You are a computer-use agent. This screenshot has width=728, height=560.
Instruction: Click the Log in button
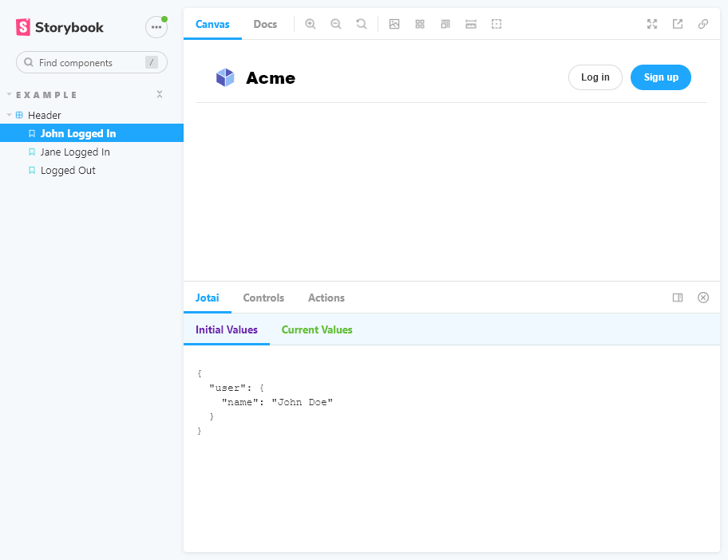click(595, 77)
